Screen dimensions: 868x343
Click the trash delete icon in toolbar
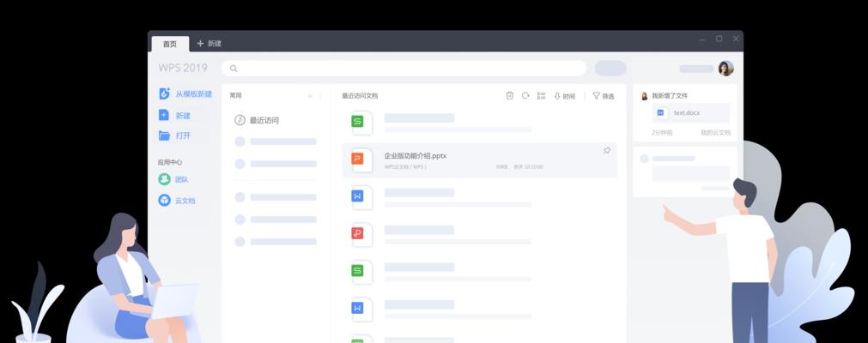click(x=510, y=96)
